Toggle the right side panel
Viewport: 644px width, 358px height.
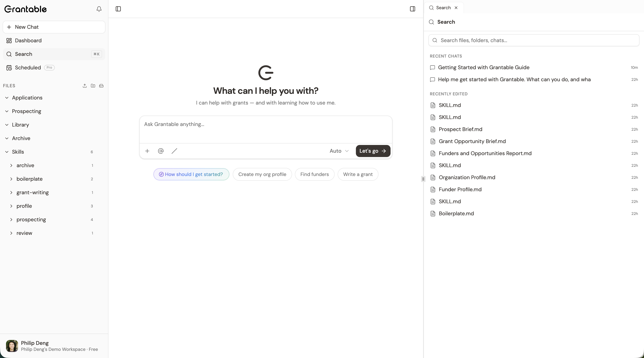412,9
